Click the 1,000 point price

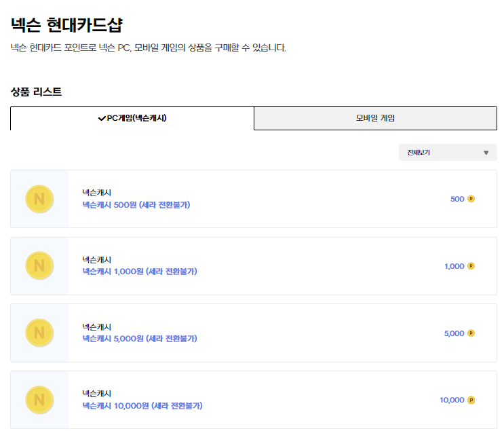click(454, 266)
